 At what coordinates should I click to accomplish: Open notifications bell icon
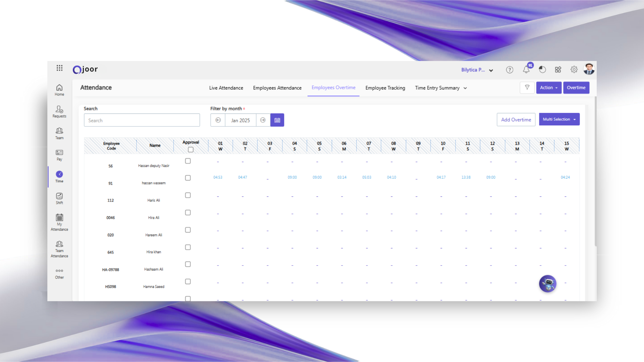(526, 70)
